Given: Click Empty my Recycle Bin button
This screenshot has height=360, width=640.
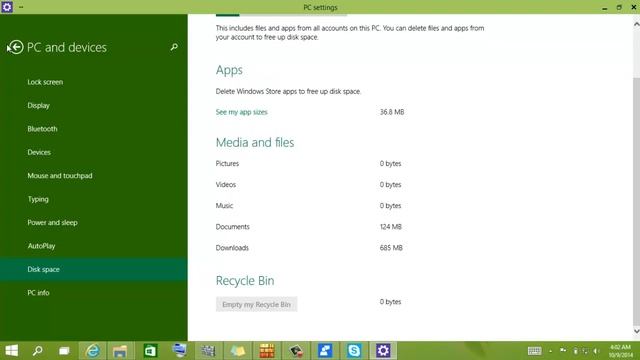Looking at the screenshot, I should pos(256,304).
